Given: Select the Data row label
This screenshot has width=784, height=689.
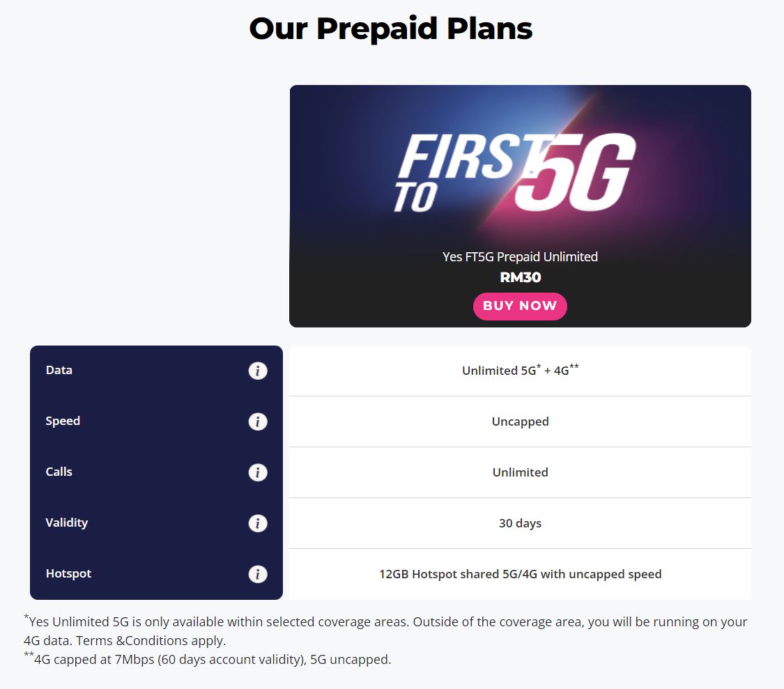Looking at the screenshot, I should tap(59, 370).
